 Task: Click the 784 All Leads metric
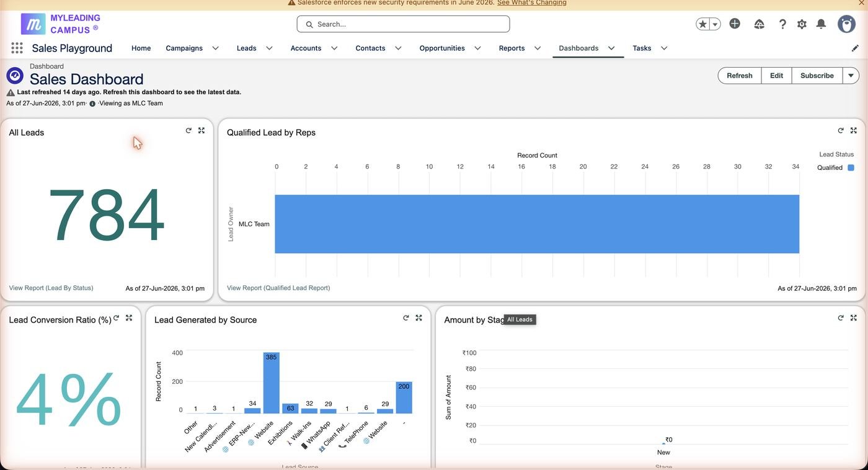107,215
